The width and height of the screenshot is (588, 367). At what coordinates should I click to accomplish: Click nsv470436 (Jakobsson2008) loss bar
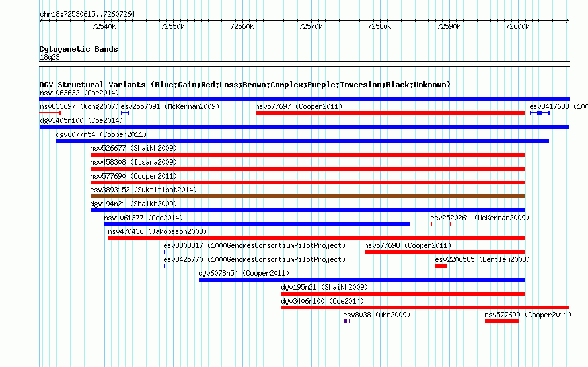(x=316, y=238)
